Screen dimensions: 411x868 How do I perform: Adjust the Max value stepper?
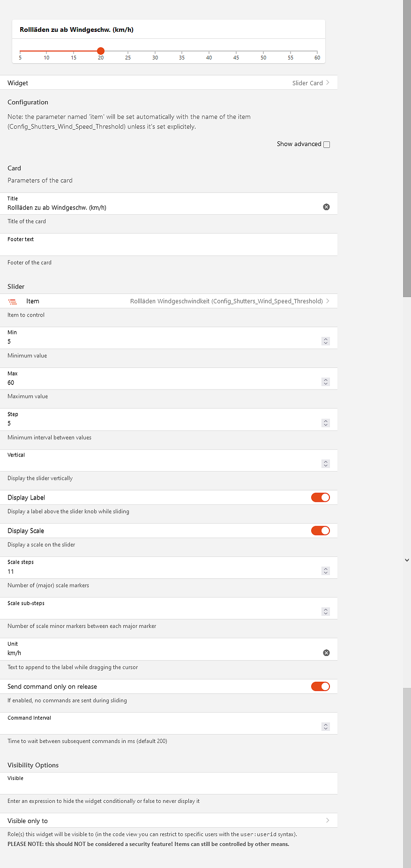point(326,382)
